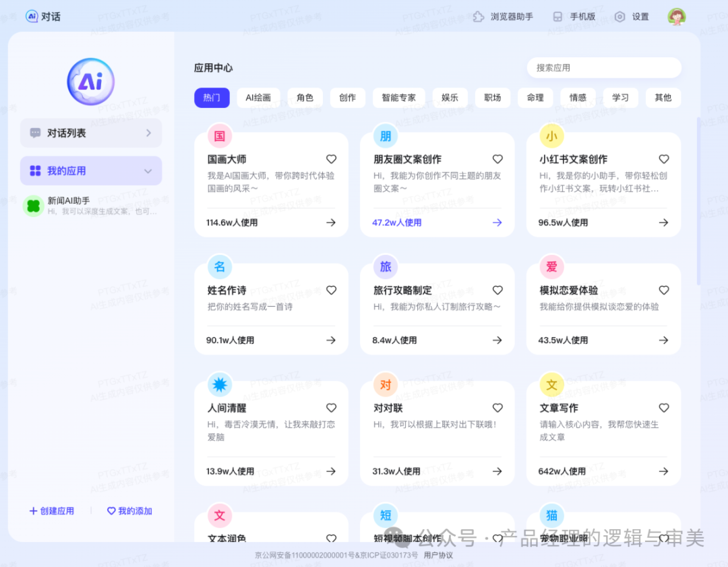Click the 搜索应用 search field
Viewport: 728px width, 567px height.
(x=603, y=67)
